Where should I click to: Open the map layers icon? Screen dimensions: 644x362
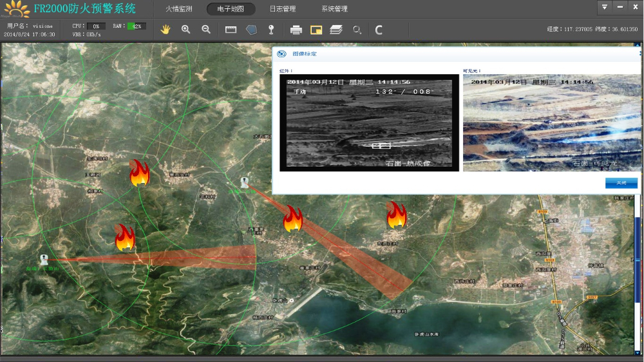[x=336, y=30]
